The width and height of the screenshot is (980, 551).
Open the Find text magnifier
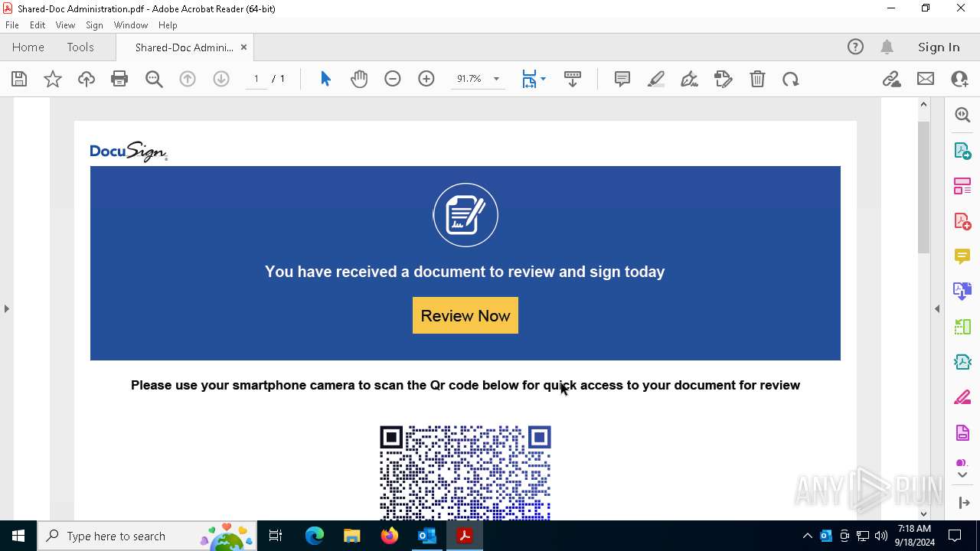click(x=154, y=79)
